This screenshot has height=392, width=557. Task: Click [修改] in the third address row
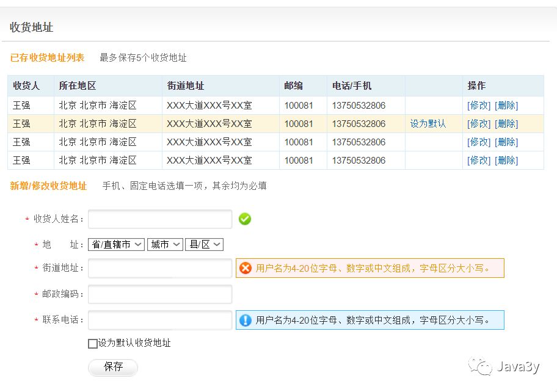(479, 142)
